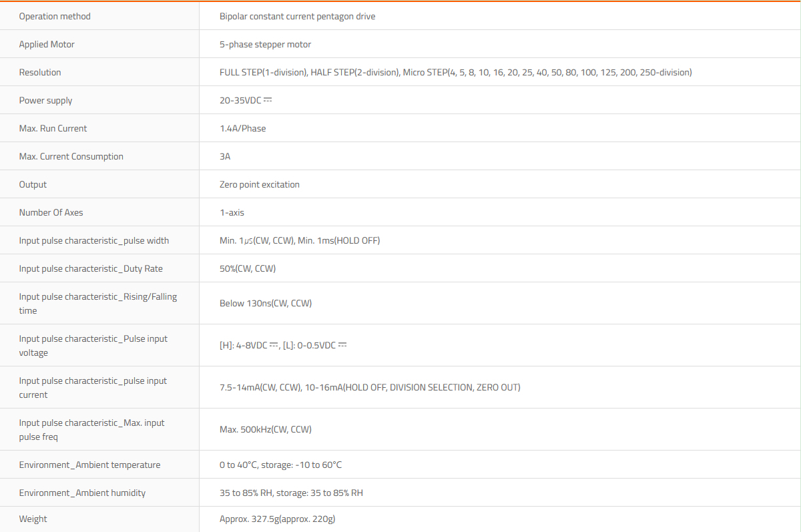Select the "50%(CW, CCW)" duty rate value

(x=248, y=268)
